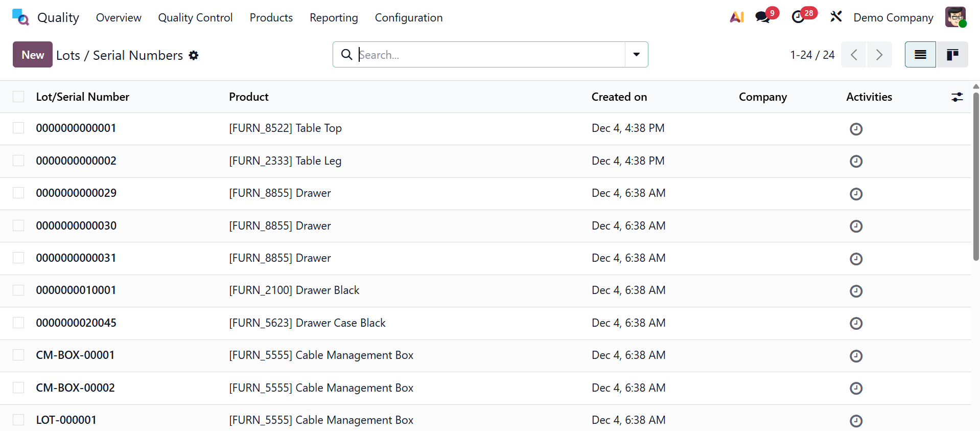Screen dimensions: 980x431
Task: Go to next page of records
Action: tap(879, 55)
